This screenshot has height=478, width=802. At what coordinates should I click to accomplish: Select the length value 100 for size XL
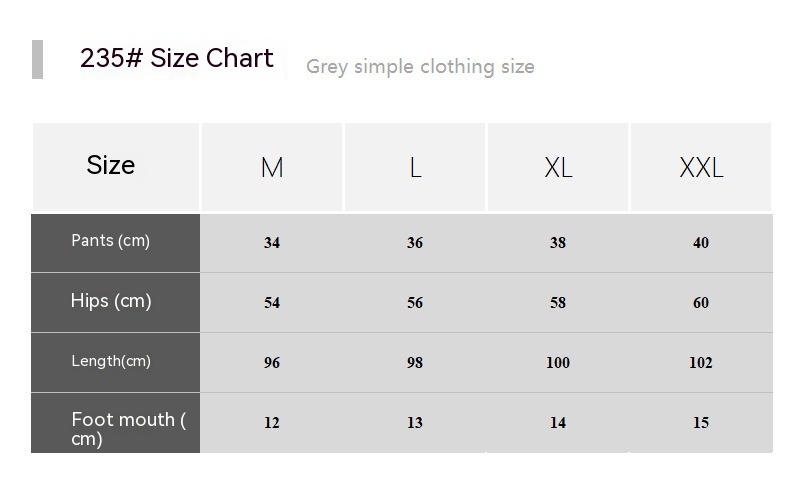558,363
